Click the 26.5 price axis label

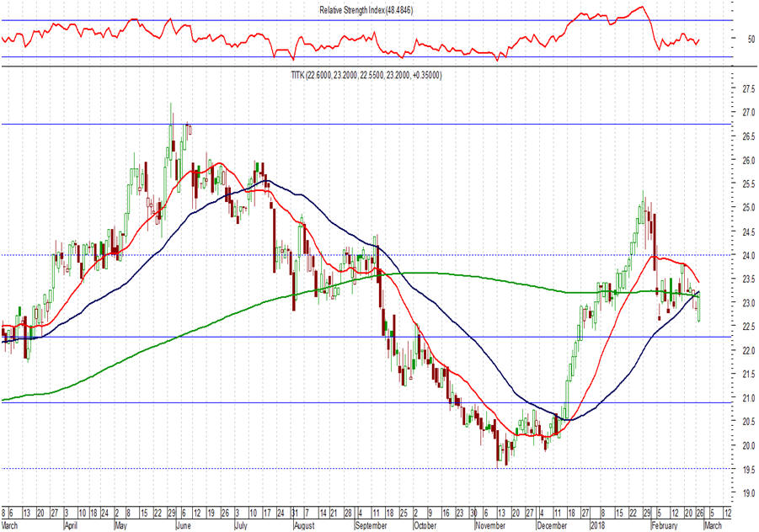coord(748,136)
